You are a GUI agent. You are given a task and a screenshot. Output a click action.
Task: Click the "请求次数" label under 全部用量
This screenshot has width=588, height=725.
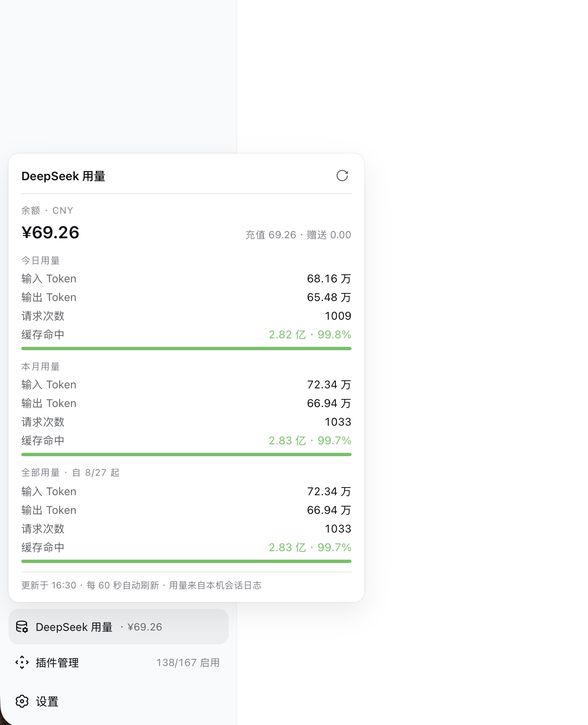click(x=43, y=529)
